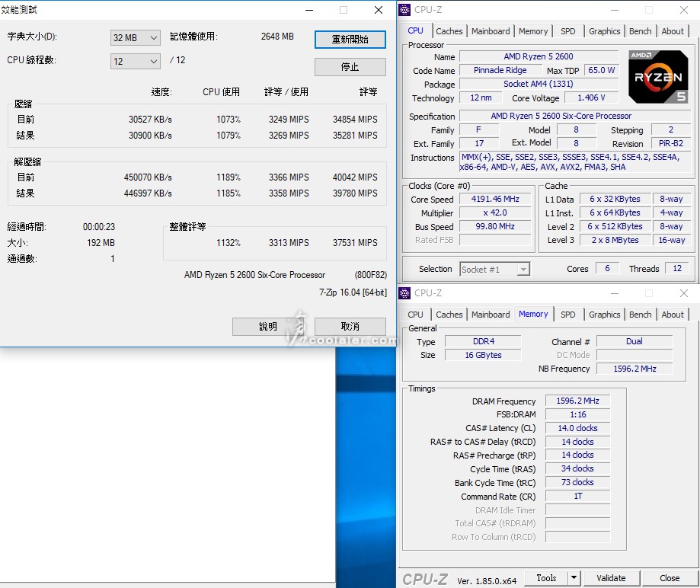The width and height of the screenshot is (700, 588).
Task: Click the Threads count value "12"
Action: pos(677,268)
